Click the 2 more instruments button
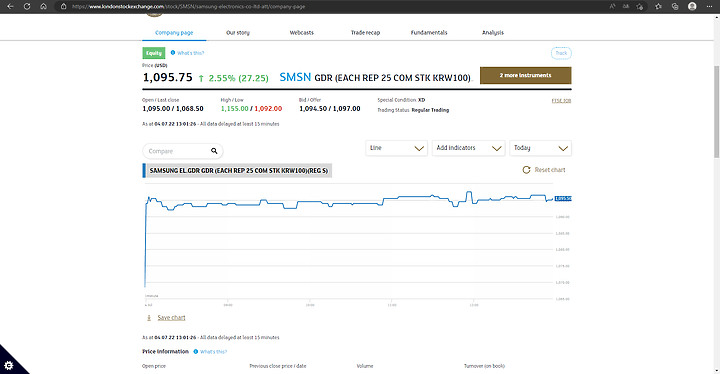The width and height of the screenshot is (720, 374). pos(526,75)
